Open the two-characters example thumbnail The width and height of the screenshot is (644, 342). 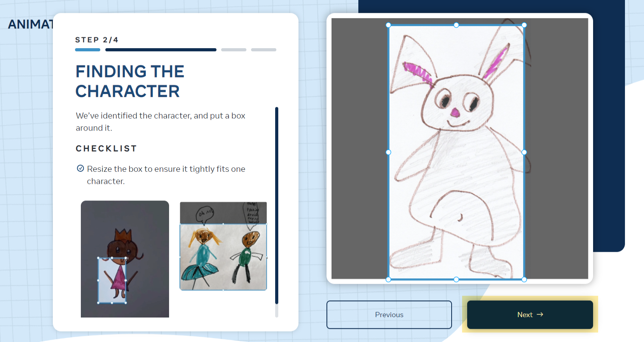click(x=223, y=246)
